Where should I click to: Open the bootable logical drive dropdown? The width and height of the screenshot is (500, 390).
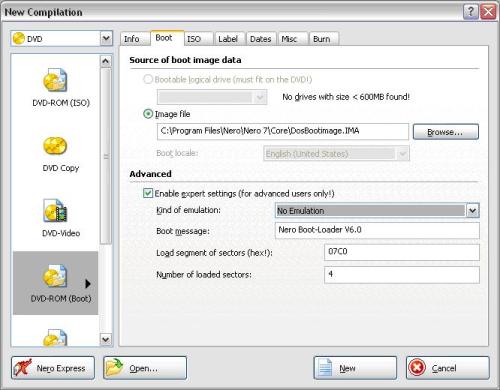click(x=259, y=97)
